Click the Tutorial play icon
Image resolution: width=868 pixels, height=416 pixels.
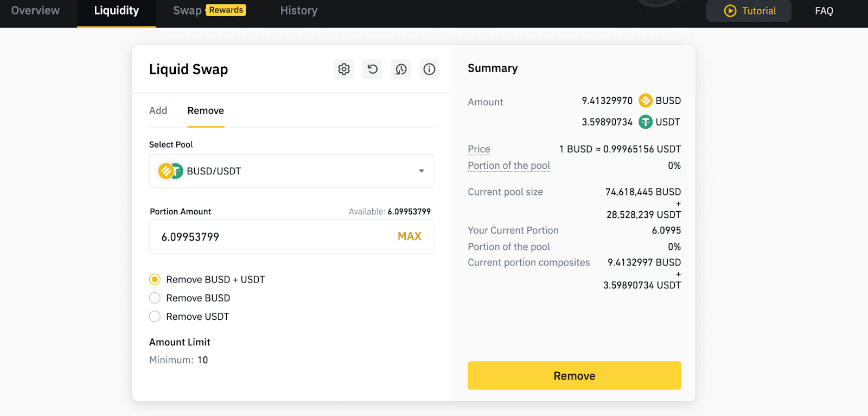(730, 11)
